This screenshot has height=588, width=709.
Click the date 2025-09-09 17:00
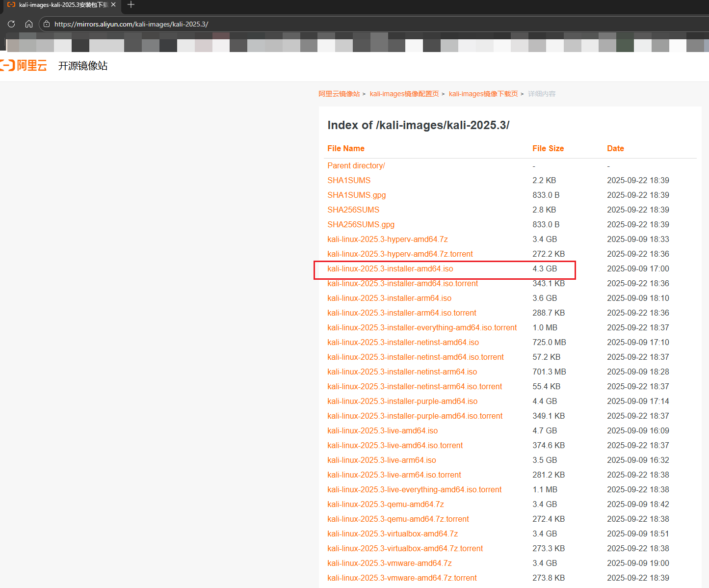[x=638, y=269]
